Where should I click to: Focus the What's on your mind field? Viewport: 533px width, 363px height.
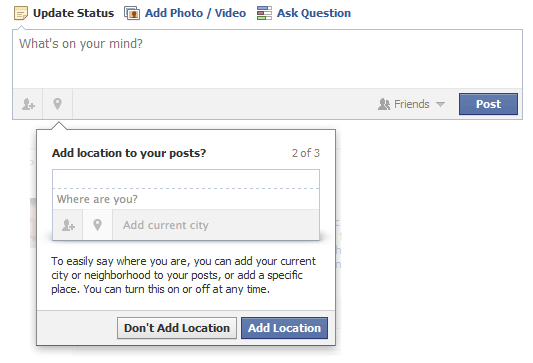(268, 59)
